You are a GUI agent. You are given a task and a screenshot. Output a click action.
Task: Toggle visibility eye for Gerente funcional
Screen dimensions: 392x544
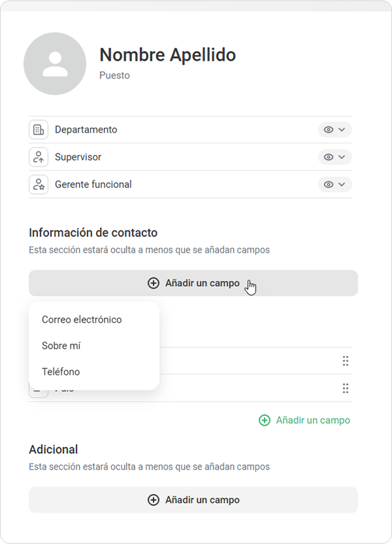pos(329,185)
